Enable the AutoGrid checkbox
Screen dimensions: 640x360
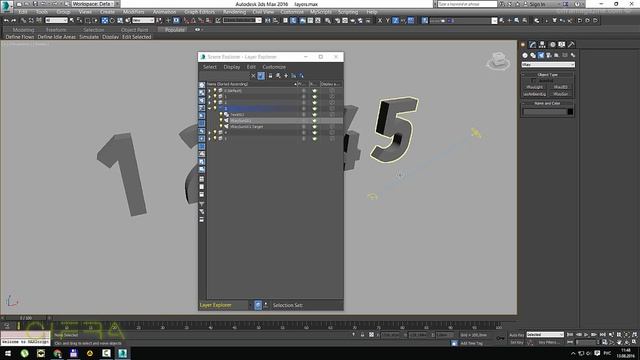(x=533, y=80)
